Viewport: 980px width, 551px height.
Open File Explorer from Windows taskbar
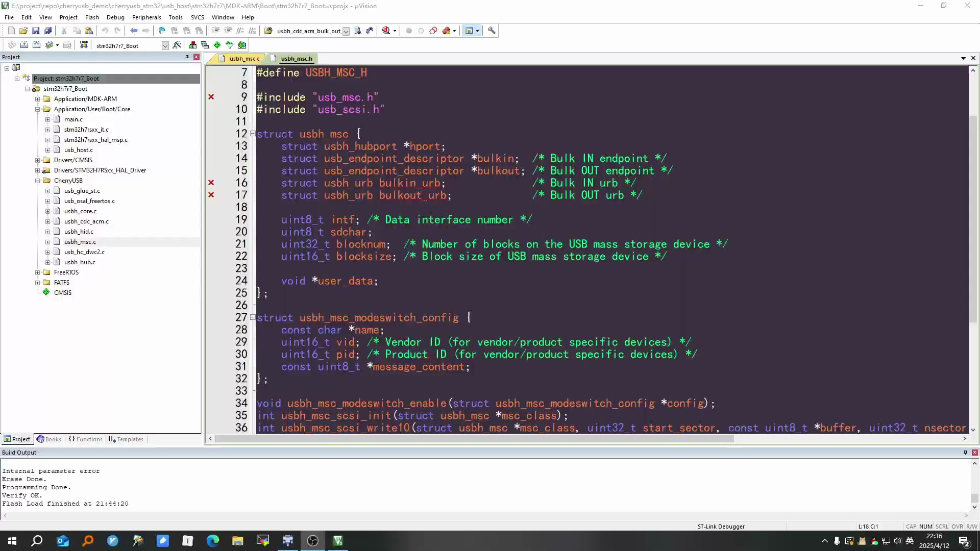pos(238,541)
